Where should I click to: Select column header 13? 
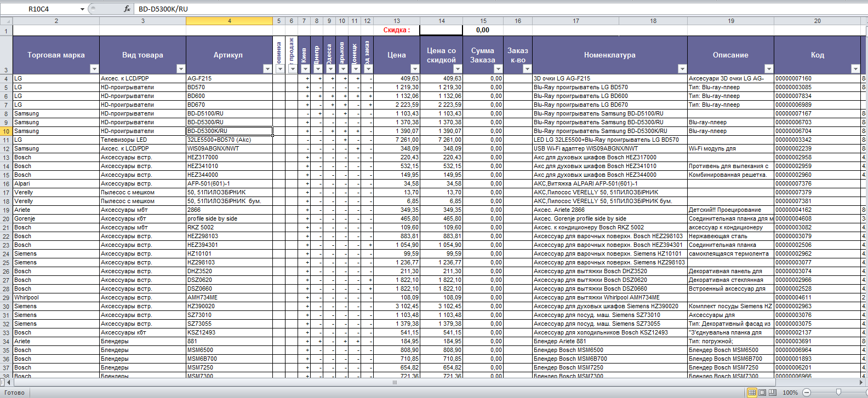click(397, 21)
